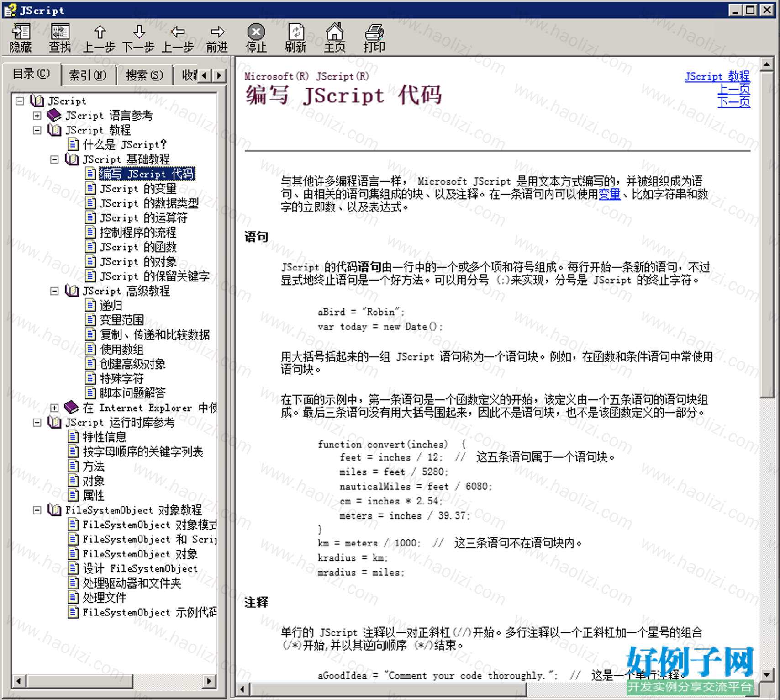
Task: Collapse the root JScript tree node
Action: click(x=20, y=101)
